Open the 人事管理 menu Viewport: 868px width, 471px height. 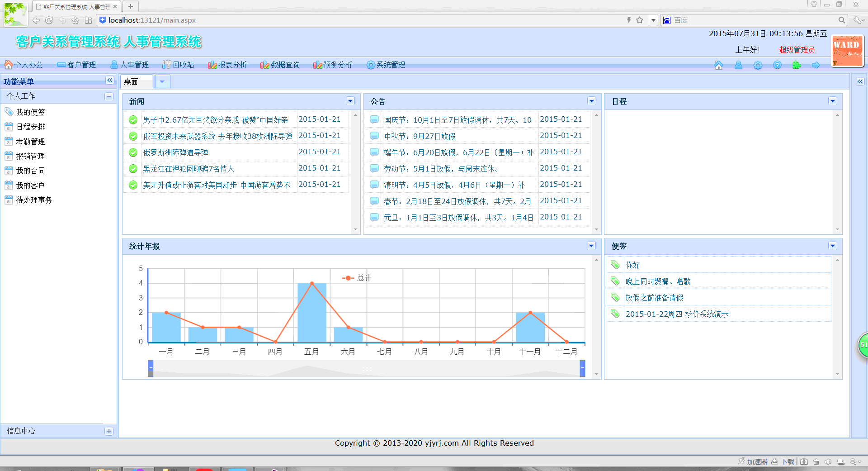[x=130, y=65]
